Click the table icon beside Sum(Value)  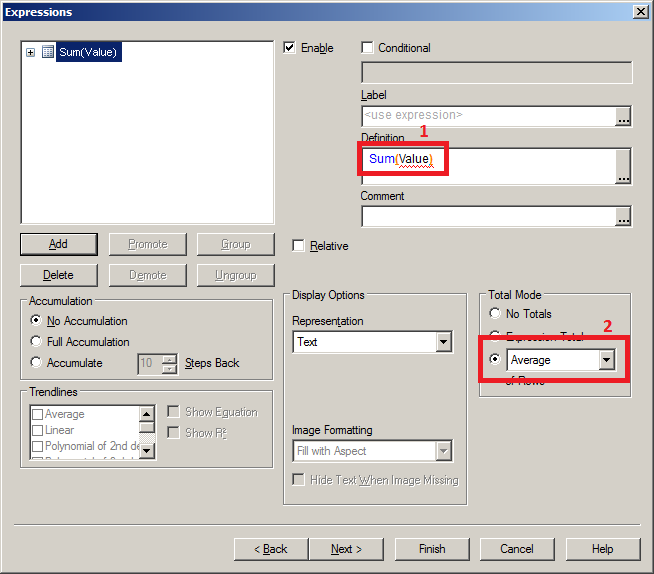point(48,52)
